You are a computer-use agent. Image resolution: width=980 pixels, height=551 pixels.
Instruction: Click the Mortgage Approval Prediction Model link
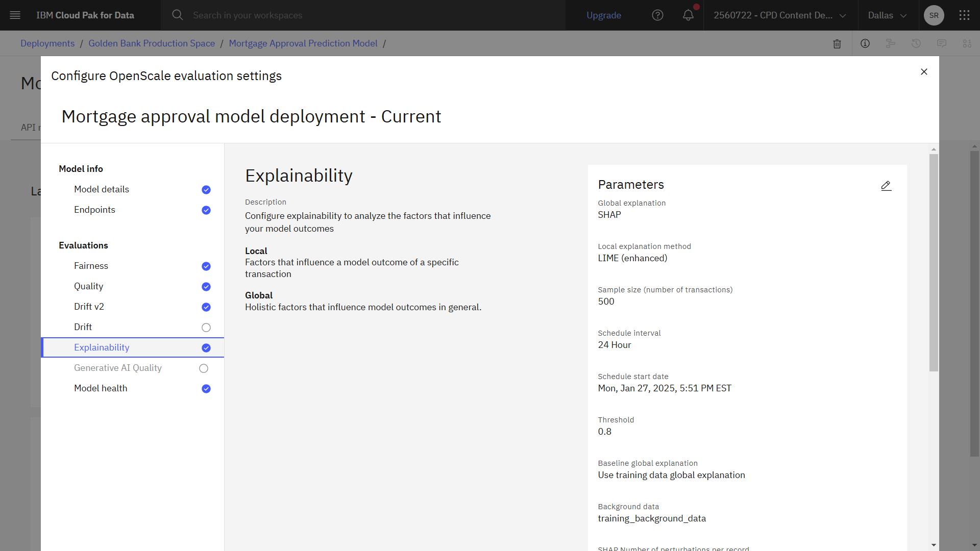point(303,43)
